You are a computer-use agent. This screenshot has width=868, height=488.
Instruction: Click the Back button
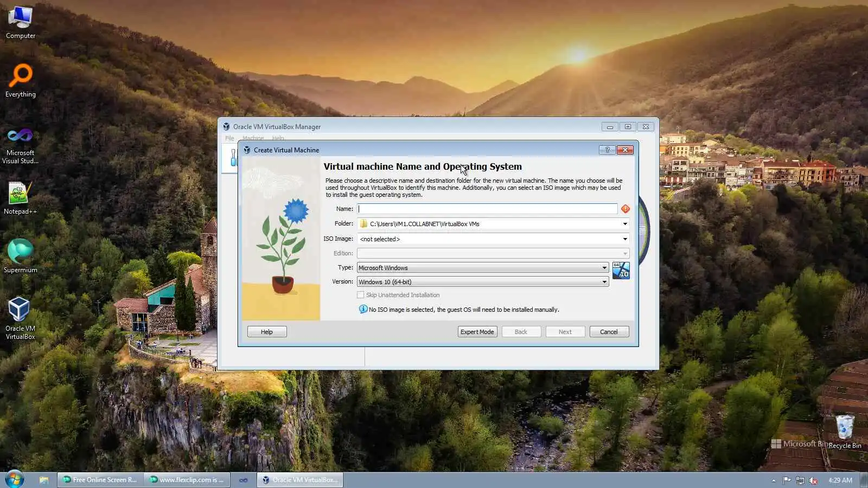pyautogui.click(x=521, y=332)
